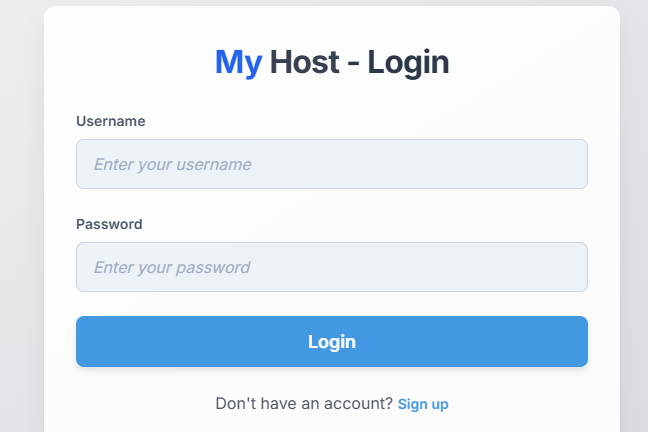Click the word "Login" in the page heading
Viewport: 648px width, 432px height.
pos(408,63)
